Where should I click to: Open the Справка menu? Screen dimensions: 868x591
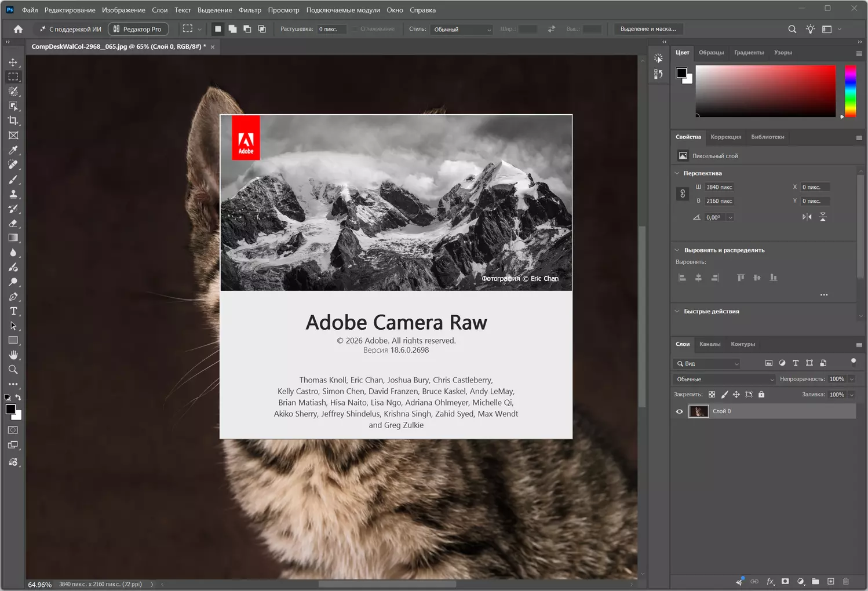(x=422, y=10)
